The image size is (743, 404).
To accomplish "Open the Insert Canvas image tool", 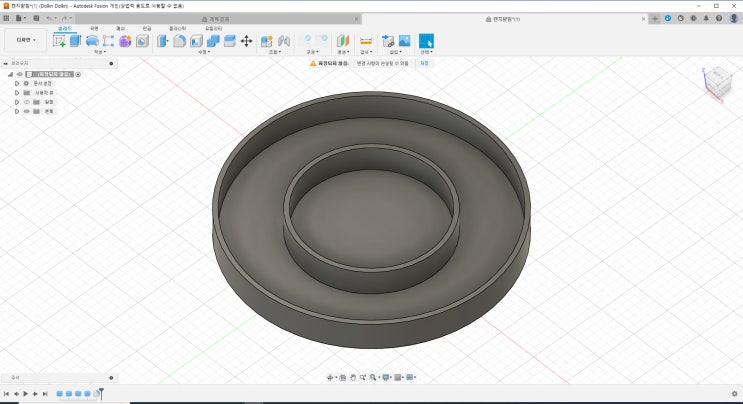I will (x=404, y=41).
